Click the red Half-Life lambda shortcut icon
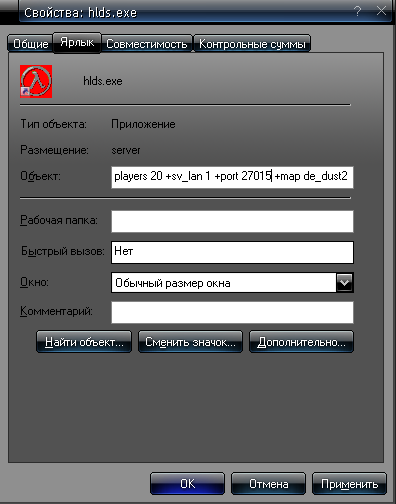 pos(36,81)
